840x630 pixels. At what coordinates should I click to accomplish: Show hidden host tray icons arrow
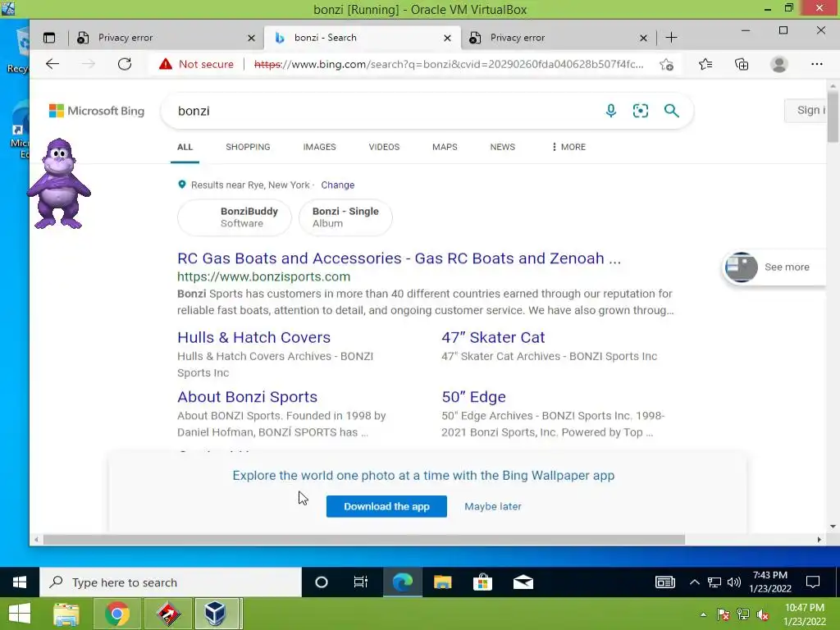703,614
